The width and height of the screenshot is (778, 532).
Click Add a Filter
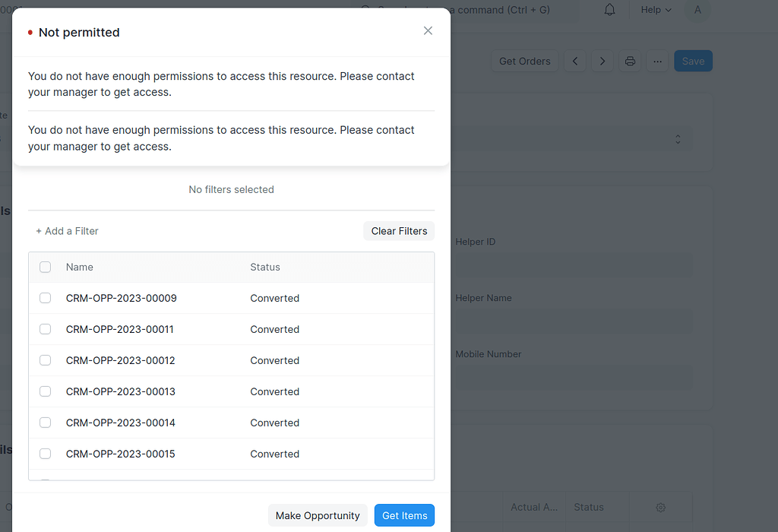[x=67, y=230]
